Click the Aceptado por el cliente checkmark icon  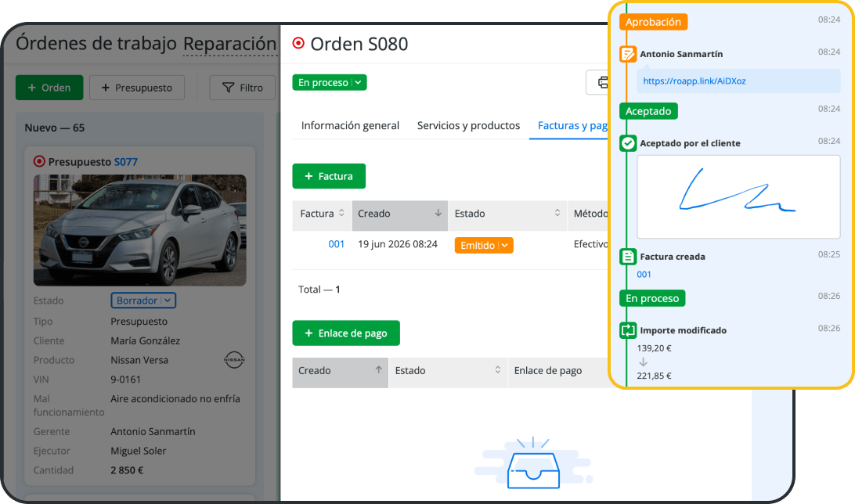pyautogui.click(x=628, y=143)
